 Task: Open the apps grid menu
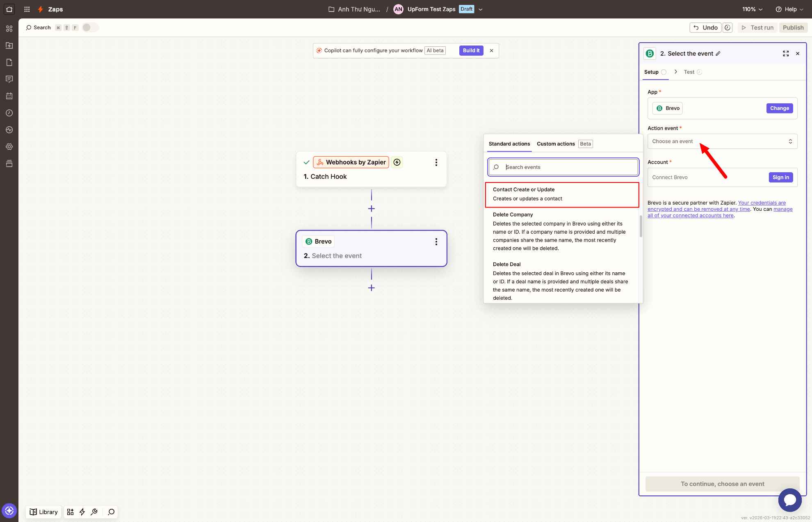(x=27, y=9)
